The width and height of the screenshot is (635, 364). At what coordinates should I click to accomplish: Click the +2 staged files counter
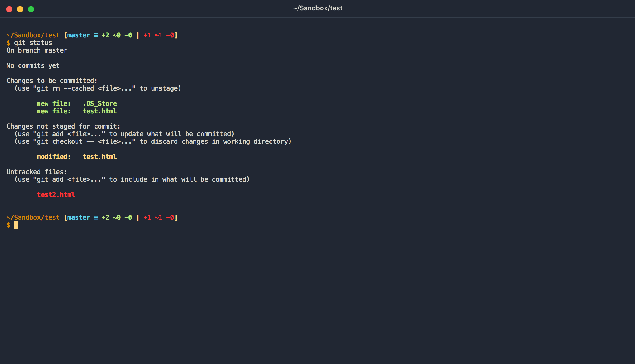105,35
